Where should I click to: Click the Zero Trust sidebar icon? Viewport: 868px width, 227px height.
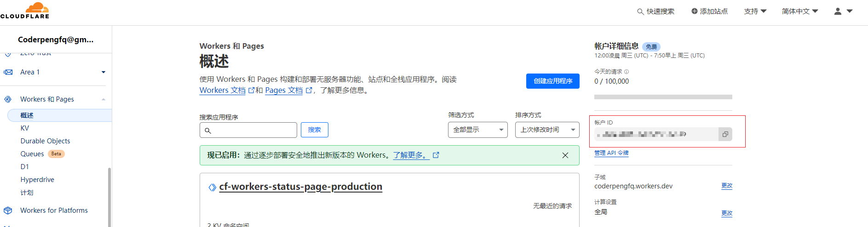[8, 54]
